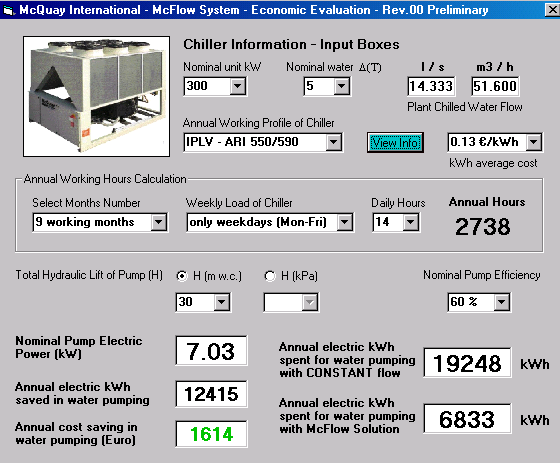Viewport: 560px width, 463px height.
Task: Click the CONSTANT flow kWh value 19248
Action: tap(468, 363)
